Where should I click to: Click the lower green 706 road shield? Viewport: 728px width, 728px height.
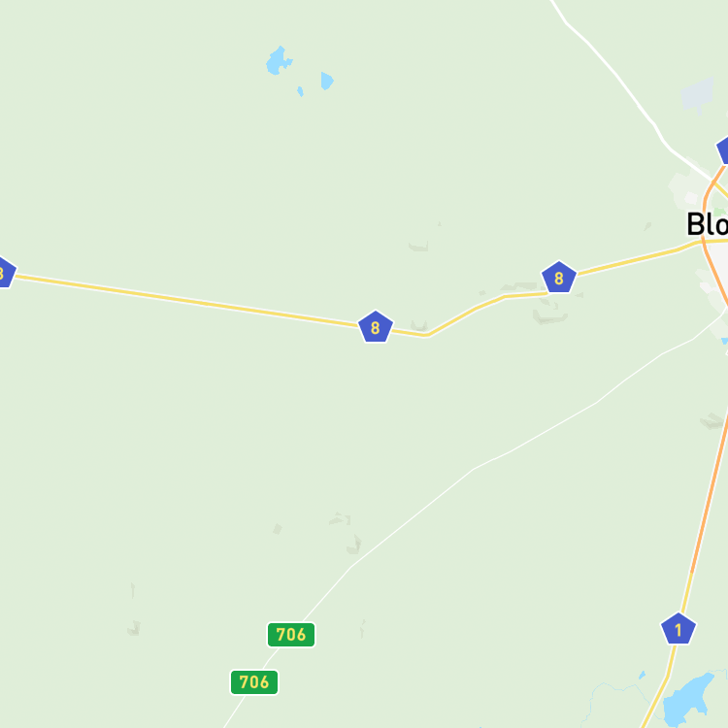pyautogui.click(x=254, y=682)
